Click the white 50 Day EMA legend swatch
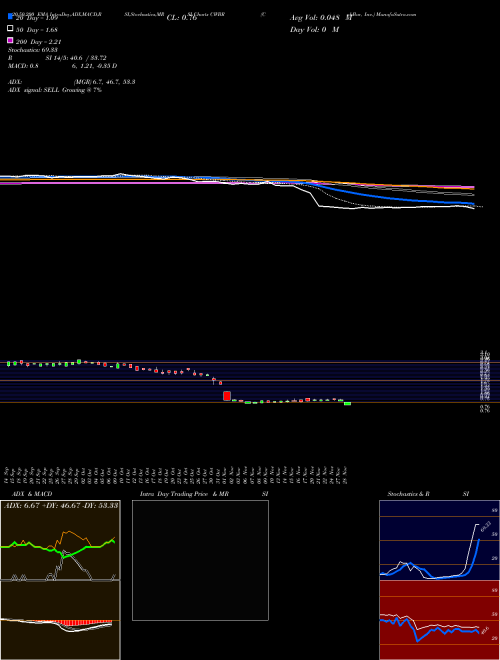 click(x=10, y=29)
